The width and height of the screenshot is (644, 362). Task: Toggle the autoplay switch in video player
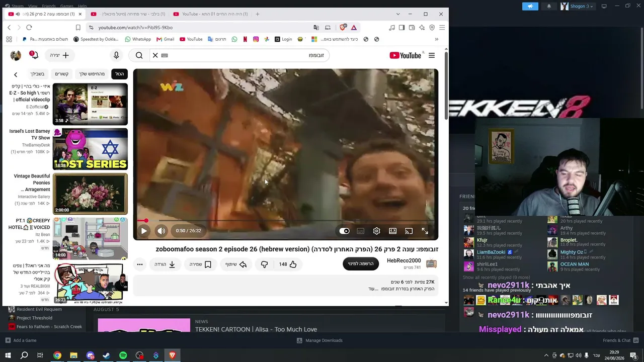coord(344,231)
